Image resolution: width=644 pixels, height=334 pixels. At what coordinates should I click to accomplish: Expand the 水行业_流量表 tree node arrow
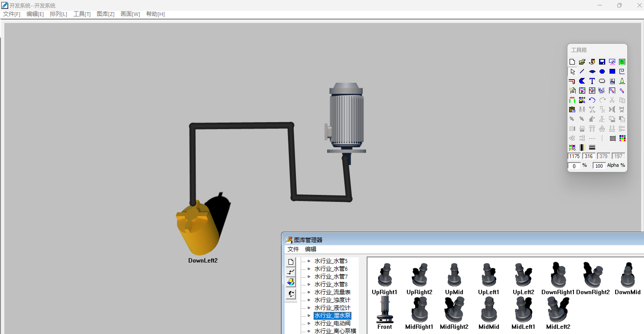[309, 292]
